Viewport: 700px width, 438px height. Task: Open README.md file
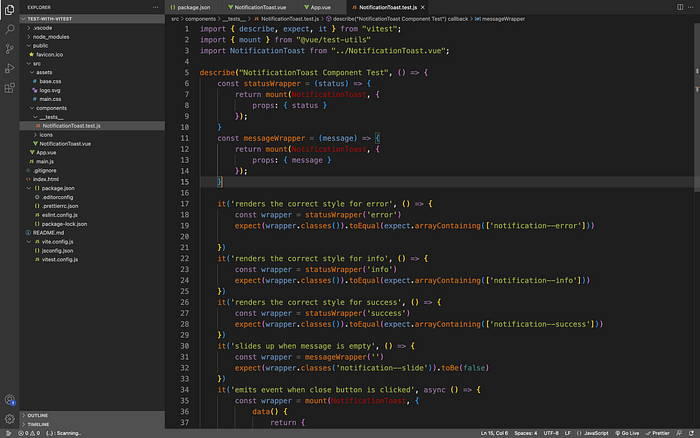click(x=92, y=233)
